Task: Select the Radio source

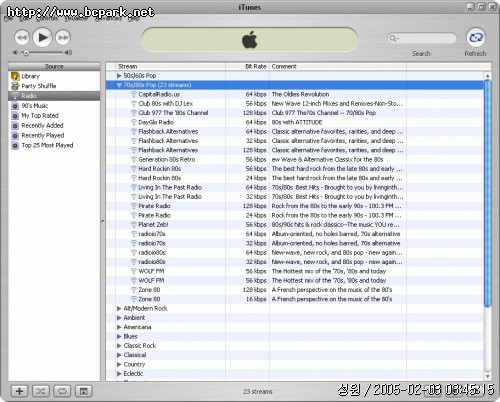Action: tap(54, 96)
